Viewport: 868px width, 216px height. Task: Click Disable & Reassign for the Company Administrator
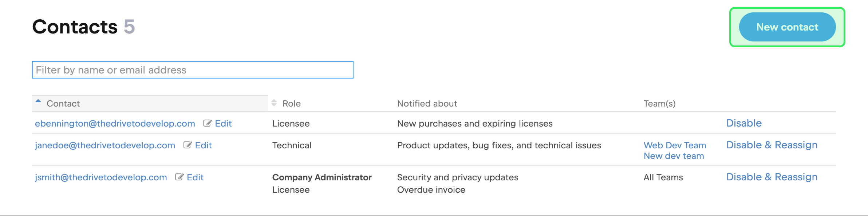coord(772,177)
